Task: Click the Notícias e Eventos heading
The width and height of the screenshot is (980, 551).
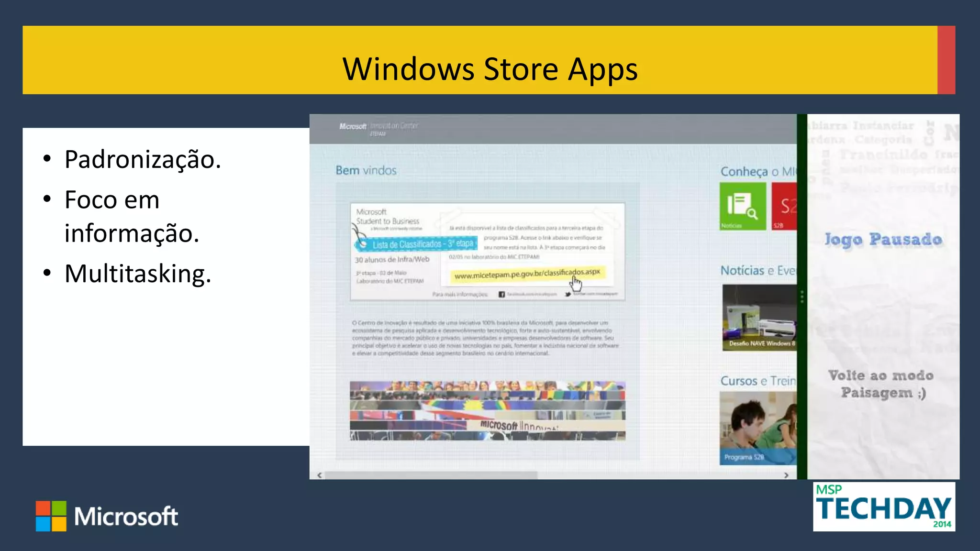Action: tap(758, 270)
